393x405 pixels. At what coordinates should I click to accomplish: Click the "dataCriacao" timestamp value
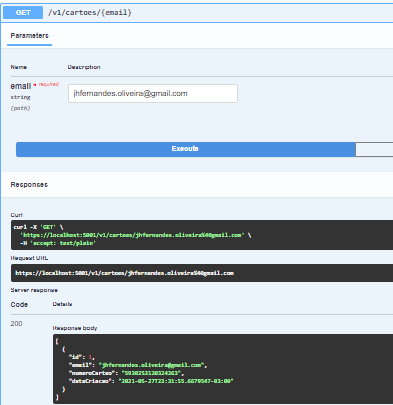(x=176, y=381)
